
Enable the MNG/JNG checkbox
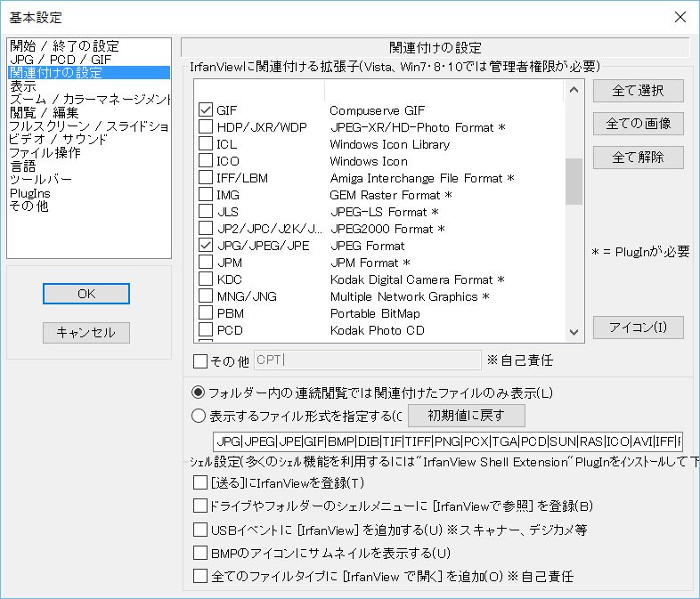click(x=206, y=296)
